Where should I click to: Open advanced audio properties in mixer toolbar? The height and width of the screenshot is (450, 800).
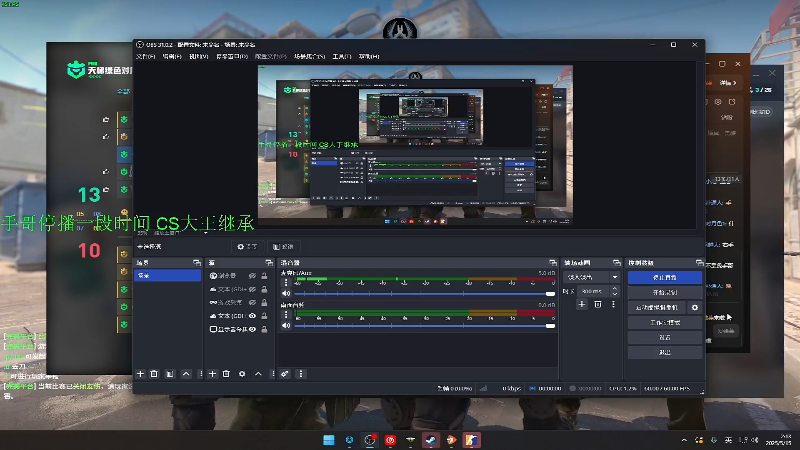click(285, 374)
